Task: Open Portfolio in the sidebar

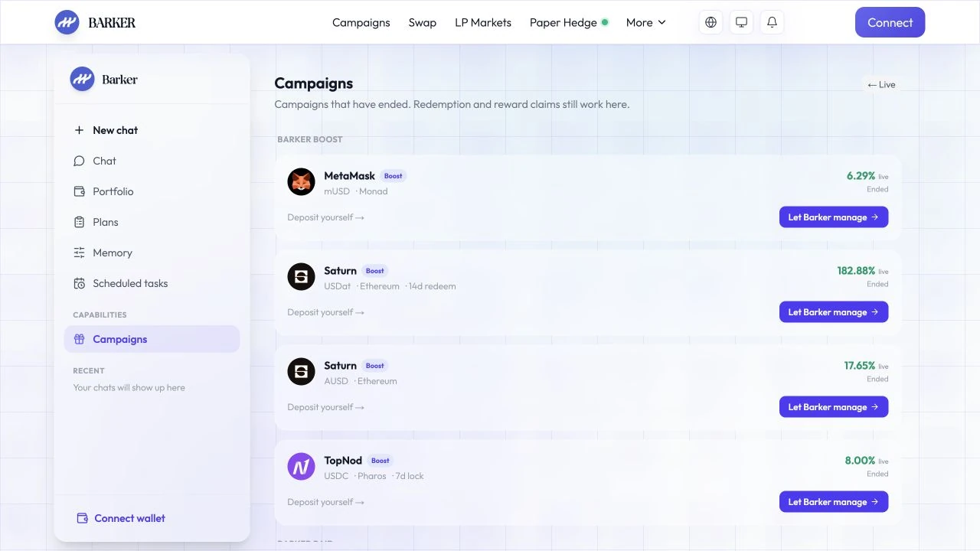Action: pyautogui.click(x=152, y=191)
